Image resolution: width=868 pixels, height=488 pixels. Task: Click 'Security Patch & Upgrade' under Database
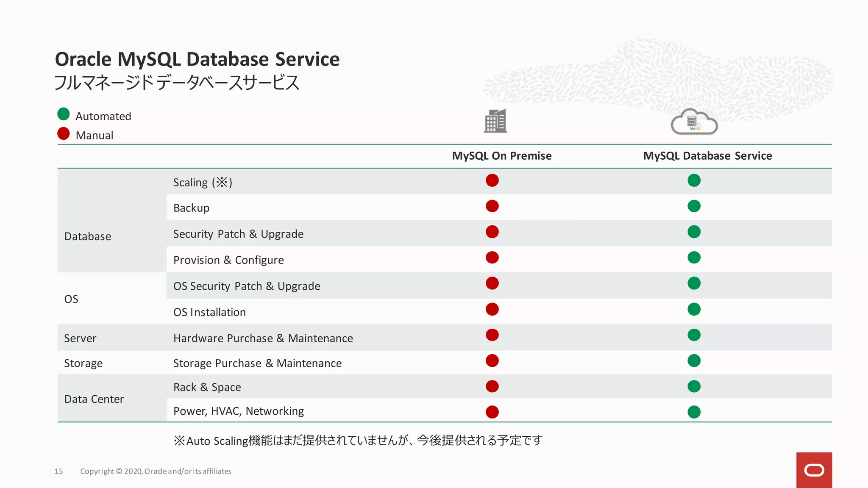(x=238, y=234)
